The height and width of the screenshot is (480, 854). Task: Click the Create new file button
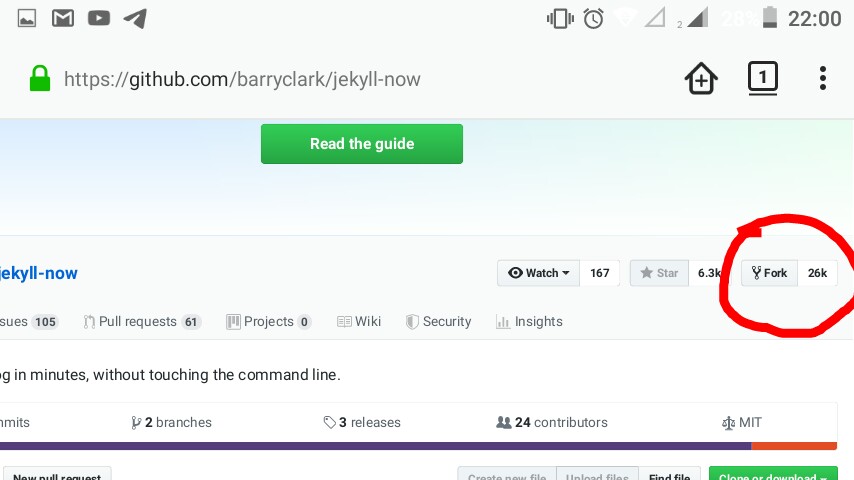tap(507, 474)
